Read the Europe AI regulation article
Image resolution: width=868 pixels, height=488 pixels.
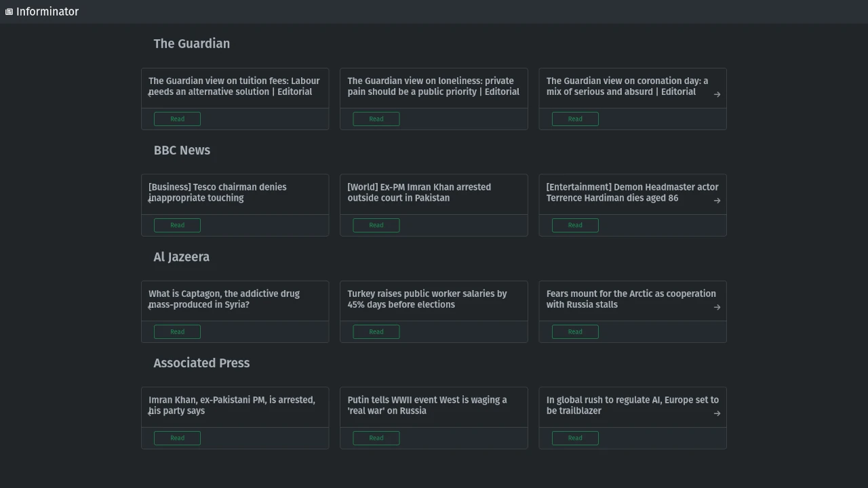[x=575, y=438]
